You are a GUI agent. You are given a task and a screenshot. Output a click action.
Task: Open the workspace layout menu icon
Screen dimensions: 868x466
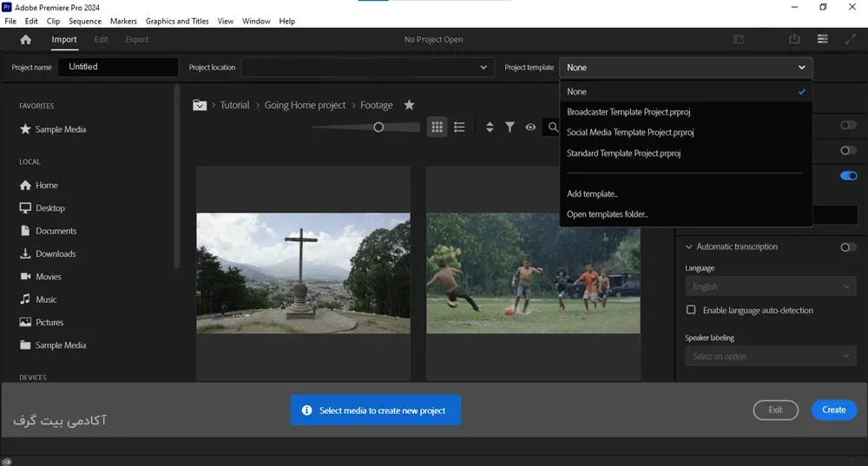click(x=823, y=39)
